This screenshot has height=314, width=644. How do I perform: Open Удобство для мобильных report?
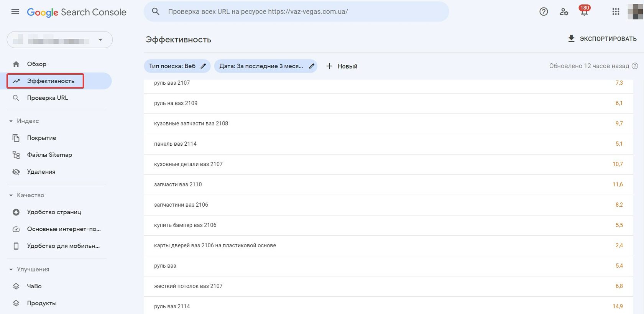coord(63,246)
